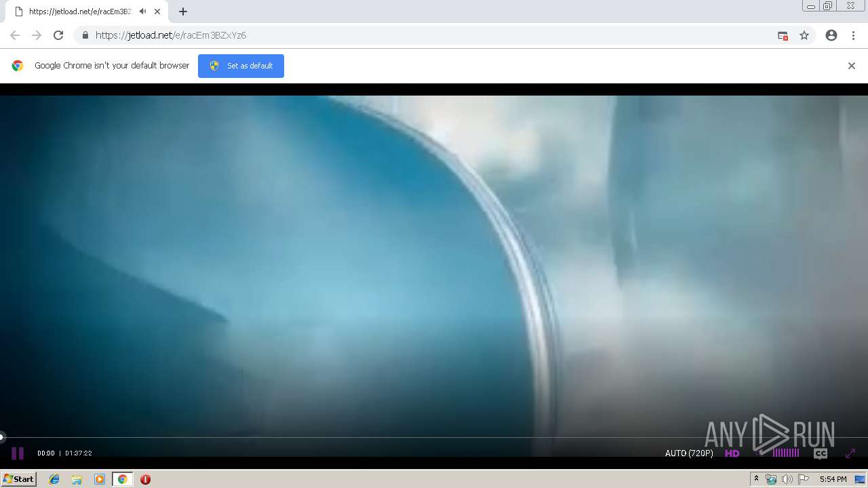
Task: Open the Windows Start menu
Action: pos(18,479)
